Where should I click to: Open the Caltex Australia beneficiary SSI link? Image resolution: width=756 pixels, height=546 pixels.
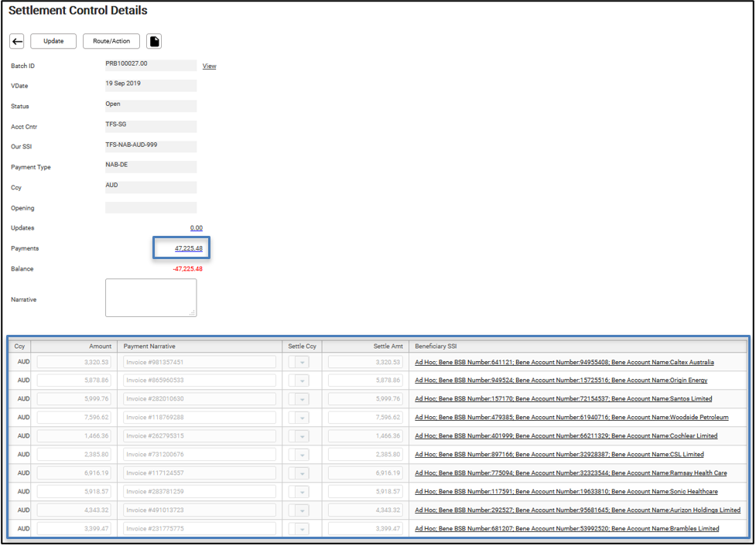[x=564, y=362]
